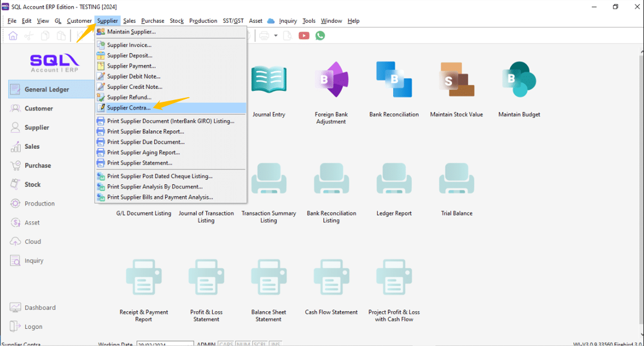This screenshot has width=644, height=346.
Task: Click Dashboard in the left sidebar
Action: [40, 308]
